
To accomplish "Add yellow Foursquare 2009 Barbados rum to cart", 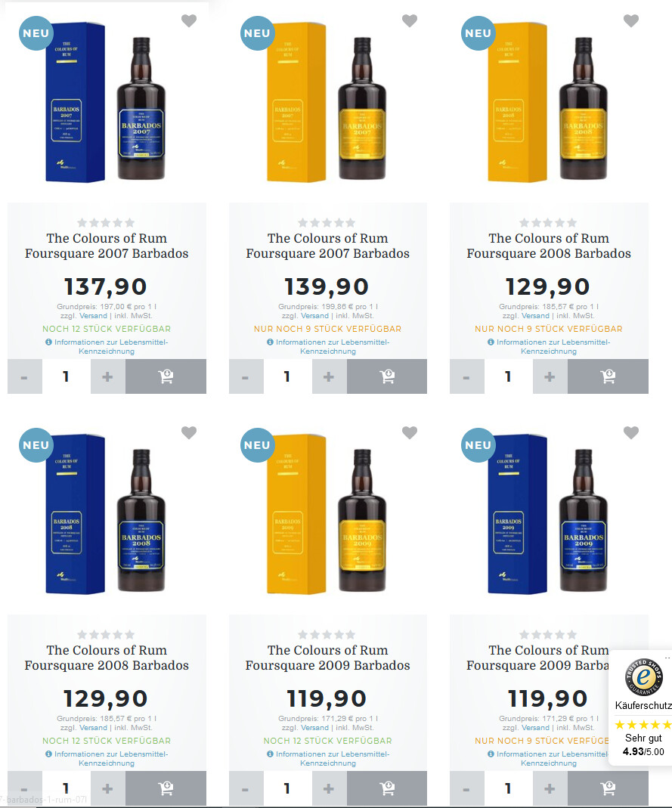I will pos(386,788).
